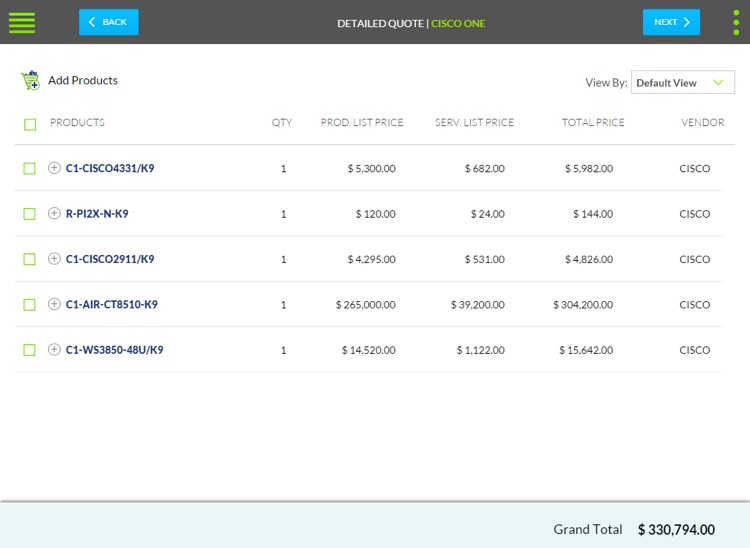The width and height of the screenshot is (750, 548).
Task: Proceed with the NEXT button
Action: (x=671, y=22)
